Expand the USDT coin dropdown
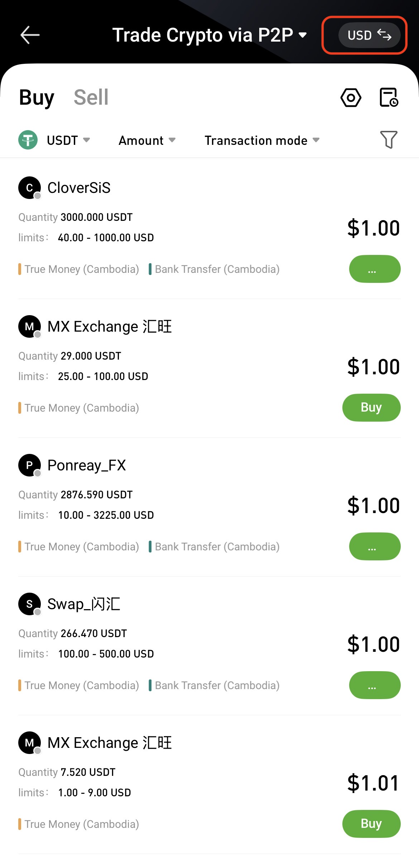Screen dimensions: 419x868 68,140
